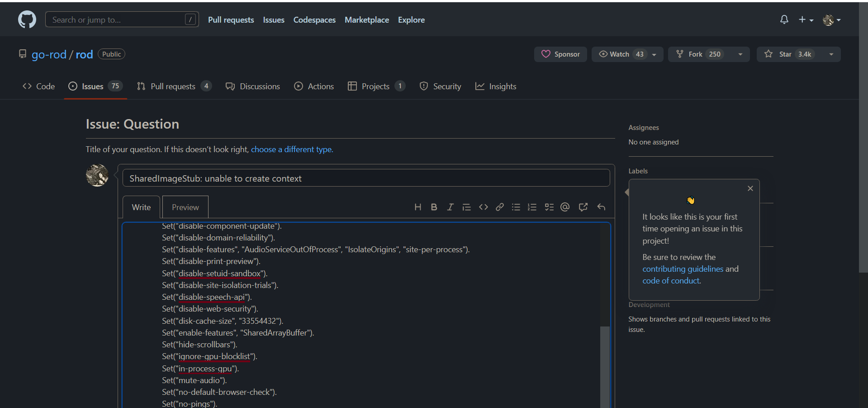Apply italic formatting
This screenshot has height=408, width=868.
pos(450,207)
